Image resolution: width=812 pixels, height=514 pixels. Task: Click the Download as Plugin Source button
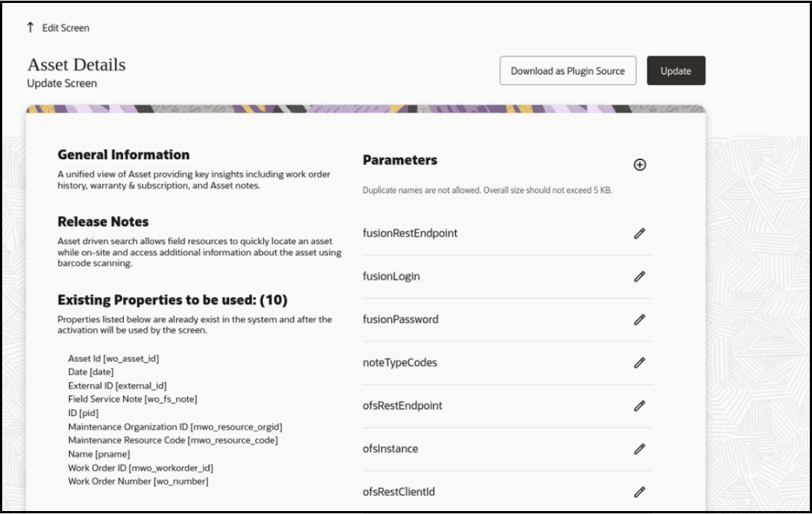[x=568, y=71]
